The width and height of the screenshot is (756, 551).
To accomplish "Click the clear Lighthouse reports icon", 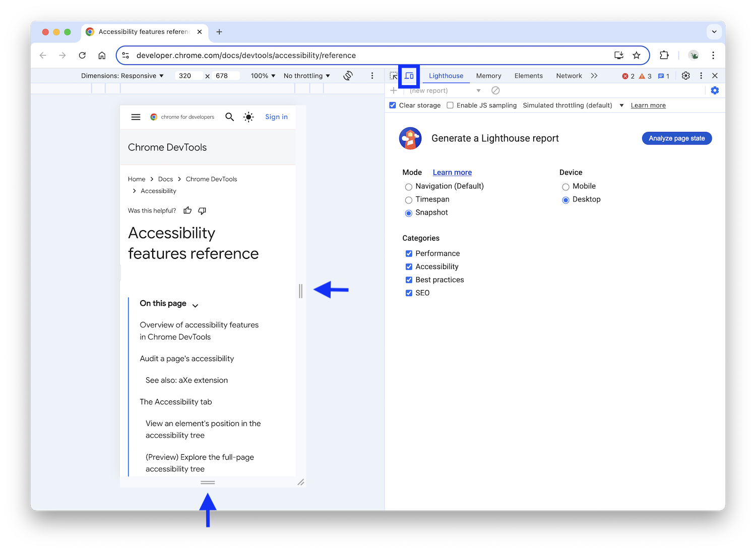I will (495, 90).
